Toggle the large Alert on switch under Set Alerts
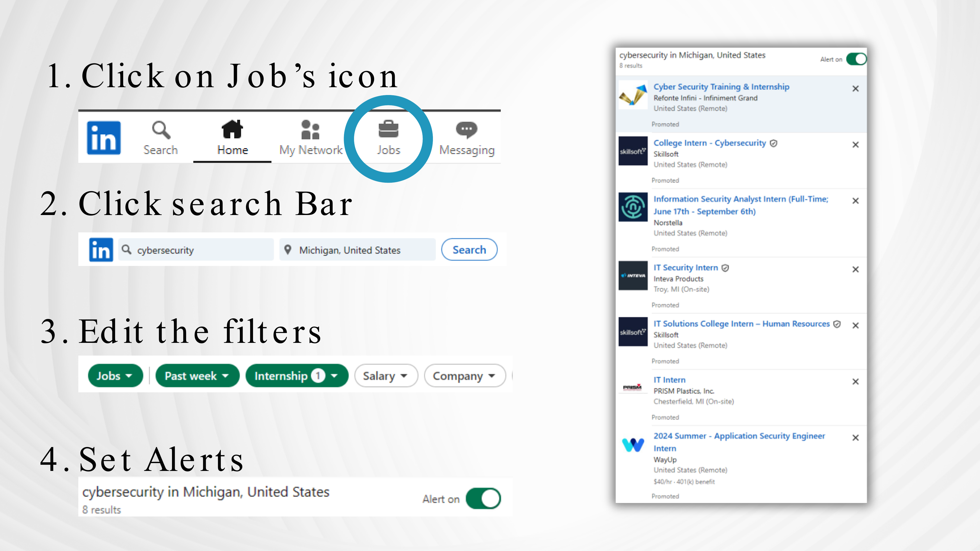Viewport: 980px width, 551px height. (483, 499)
